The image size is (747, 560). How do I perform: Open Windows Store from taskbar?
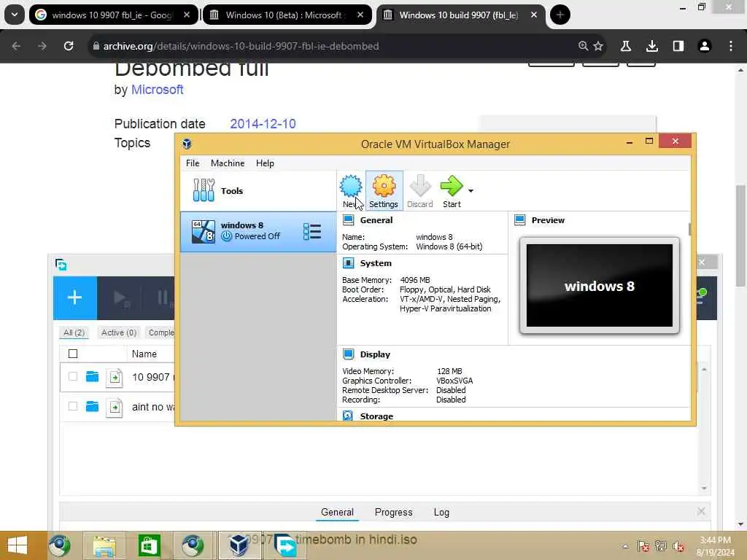click(x=149, y=545)
